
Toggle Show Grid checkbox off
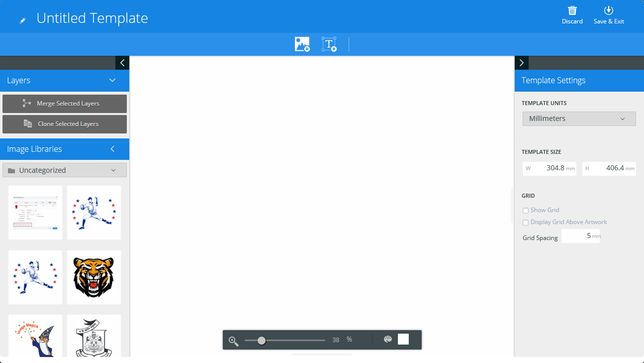[x=526, y=210]
